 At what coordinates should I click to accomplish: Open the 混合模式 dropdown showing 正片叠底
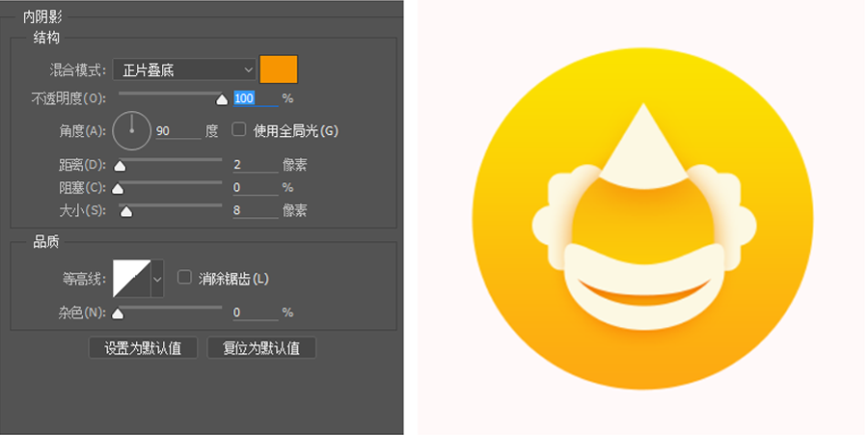(184, 69)
